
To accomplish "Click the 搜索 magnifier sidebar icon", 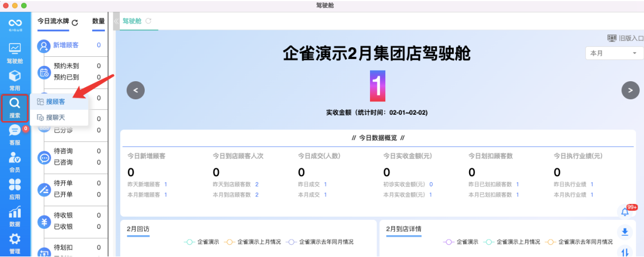I will click(x=15, y=107).
